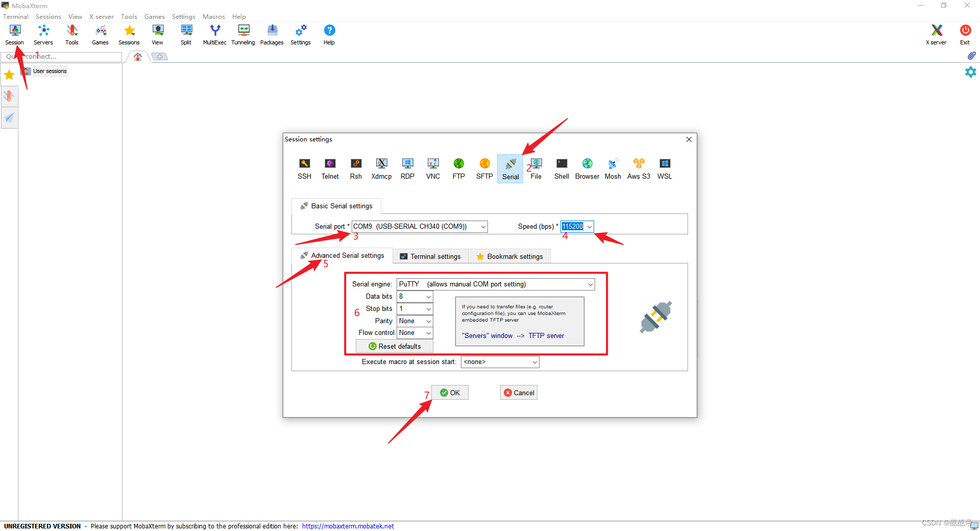
Task: Select VNC session type
Action: click(x=433, y=169)
